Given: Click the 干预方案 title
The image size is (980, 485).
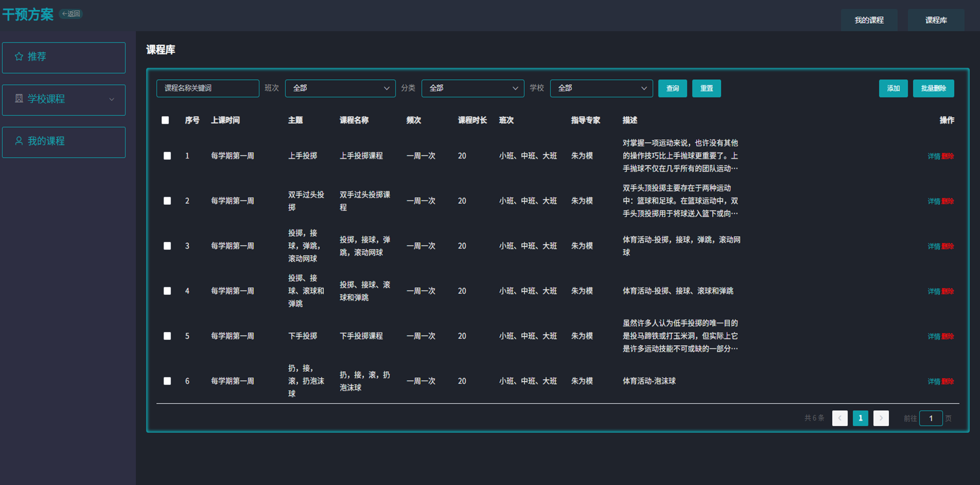Looking at the screenshot, I should (x=28, y=14).
